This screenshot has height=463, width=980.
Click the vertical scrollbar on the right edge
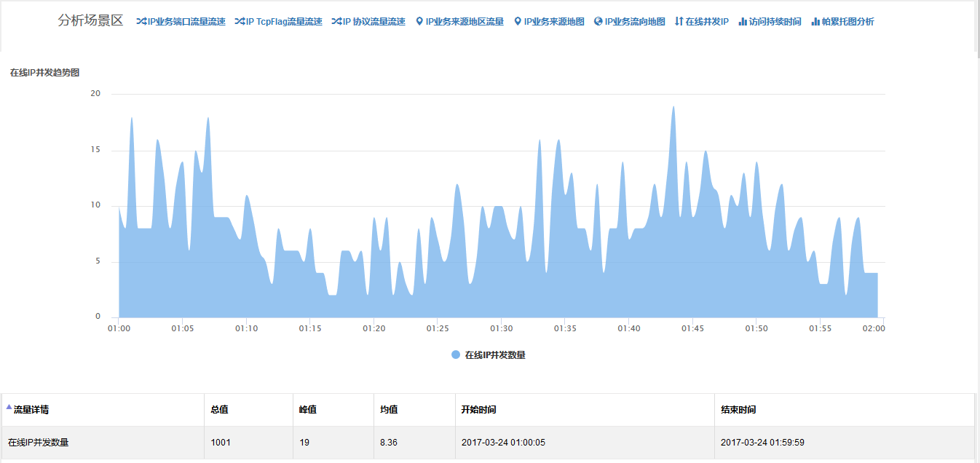976,218
